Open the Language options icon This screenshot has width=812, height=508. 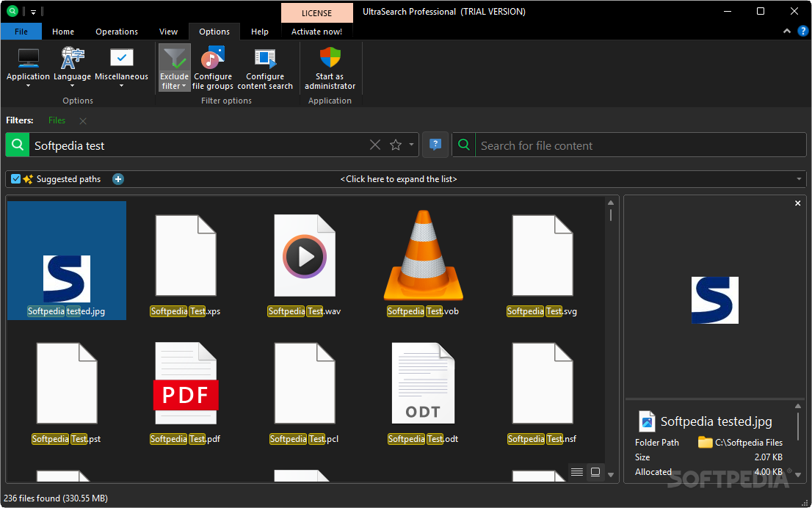point(73,58)
